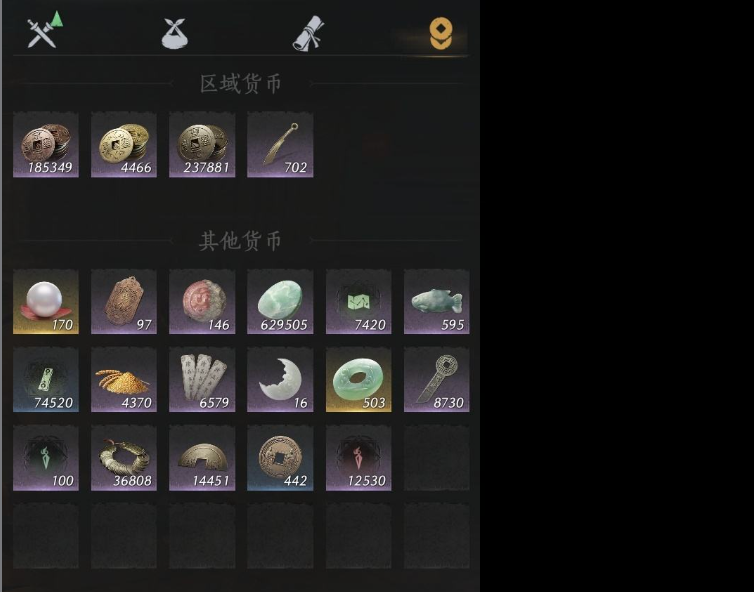This screenshot has width=754, height=592.
Task: Click the green jade stone showing 629505
Action: pyautogui.click(x=280, y=302)
